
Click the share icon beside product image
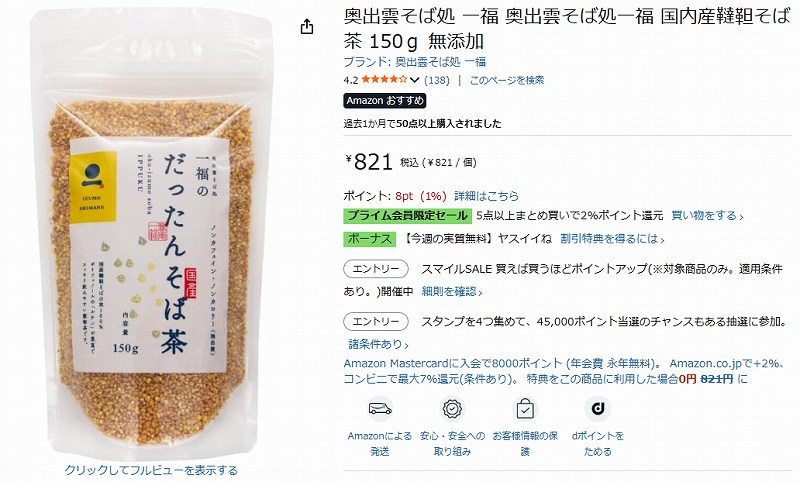(307, 27)
